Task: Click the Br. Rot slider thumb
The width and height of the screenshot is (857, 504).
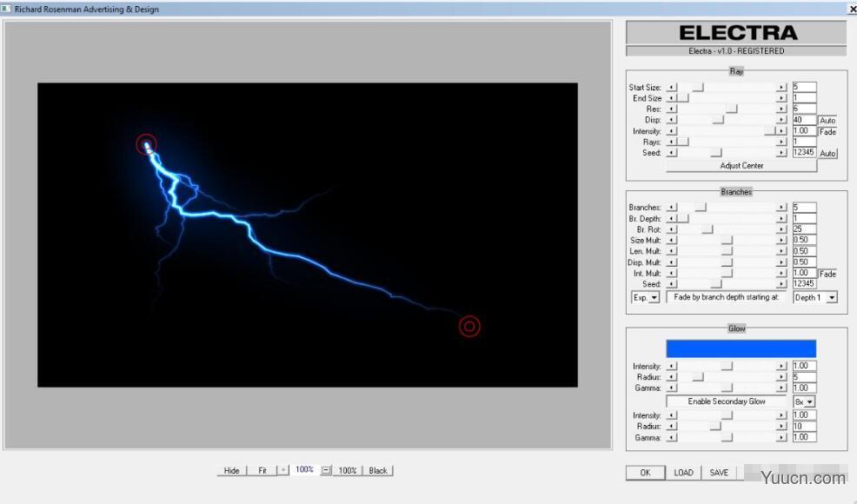Action: coord(708,229)
